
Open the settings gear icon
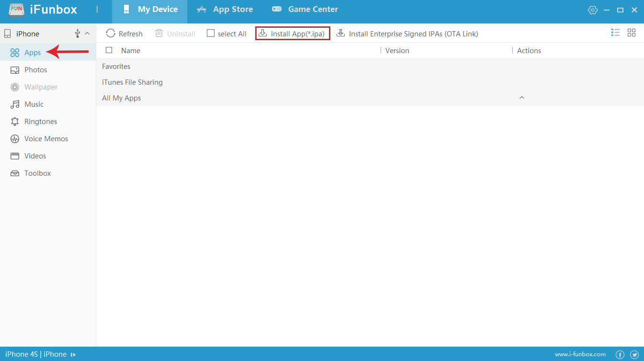tap(593, 10)
